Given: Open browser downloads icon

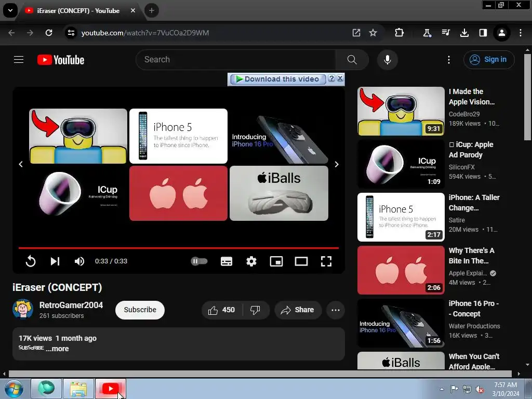Looking at the screenshot, I should pyautogui.click(x=464, y=33).
